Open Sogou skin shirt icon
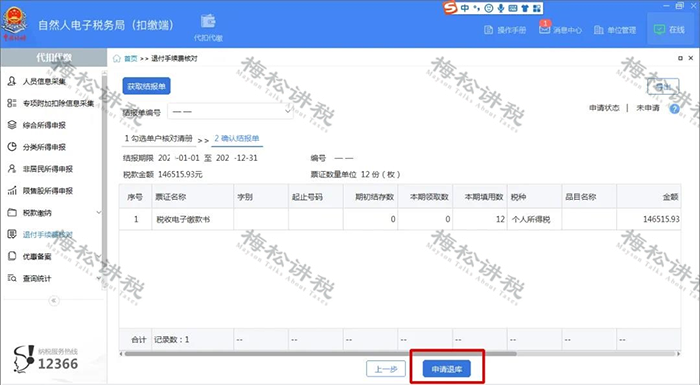The height and width of the screenshot is (385, 700). 525,8
